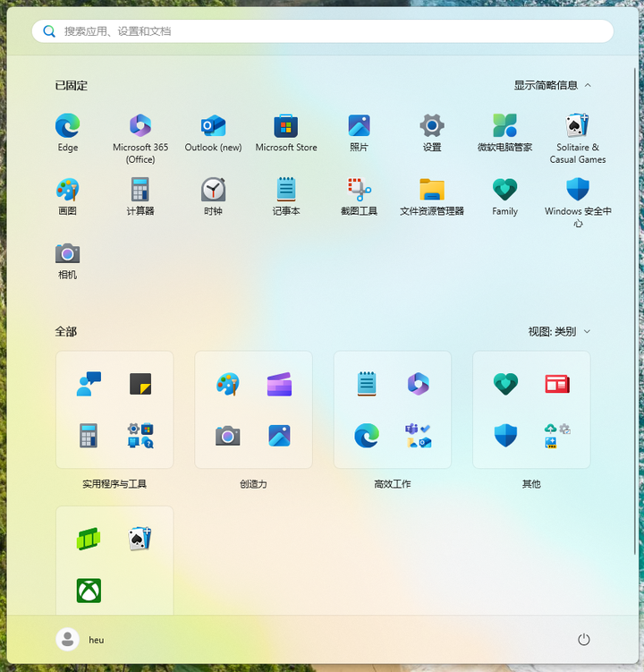Open News icon in 其他 group
The height and width of the screenshot is (672, 644).
(x=557, y=384)
